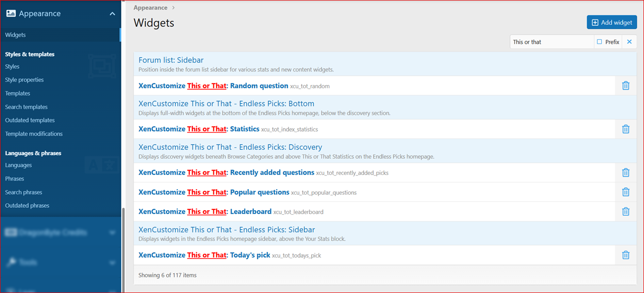
Task: Click the "Styles & templates" sidebar heading
Action: pyautogui.click(x=30, y=54)
